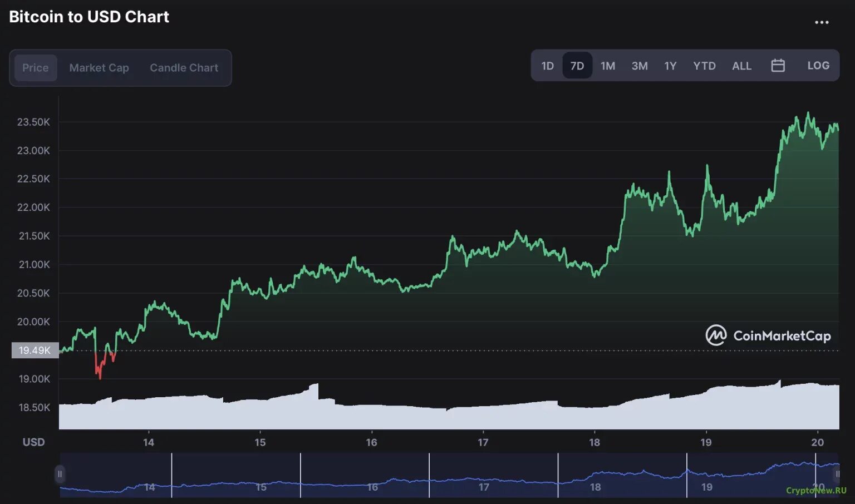The image size is (855, 504).
Task: Click the 21.00K axis label
Action: pos(34,264)
